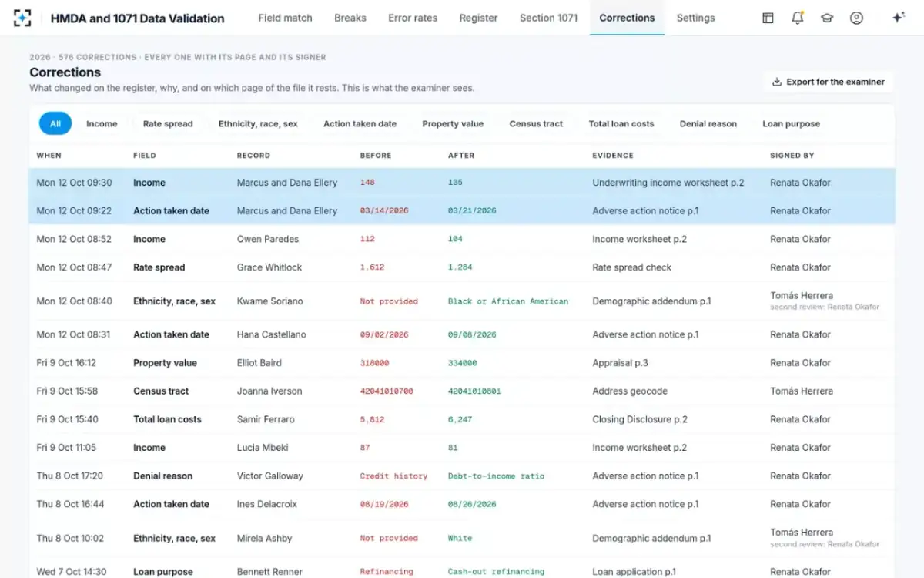This screenshot has width=924, height=578.
Task: Select the Victor Galloway record
Action: [270, 476]
